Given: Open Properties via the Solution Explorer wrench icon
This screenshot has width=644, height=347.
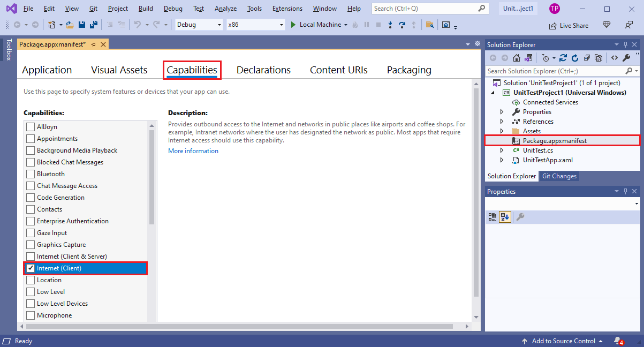Looking at the screenshot, I should point(626,58).
